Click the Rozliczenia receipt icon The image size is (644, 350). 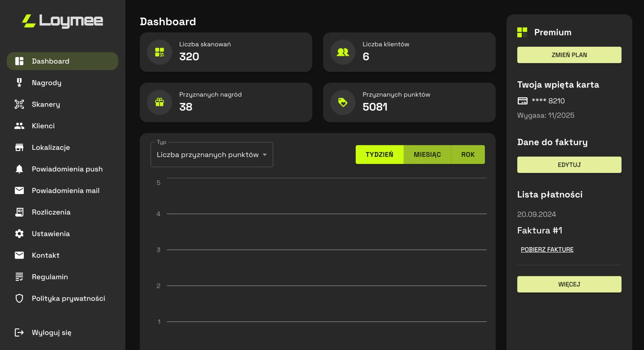tap(19, 212)
